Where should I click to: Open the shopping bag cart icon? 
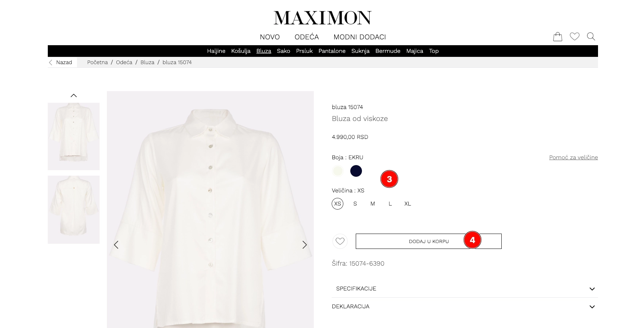click(558, 36)
